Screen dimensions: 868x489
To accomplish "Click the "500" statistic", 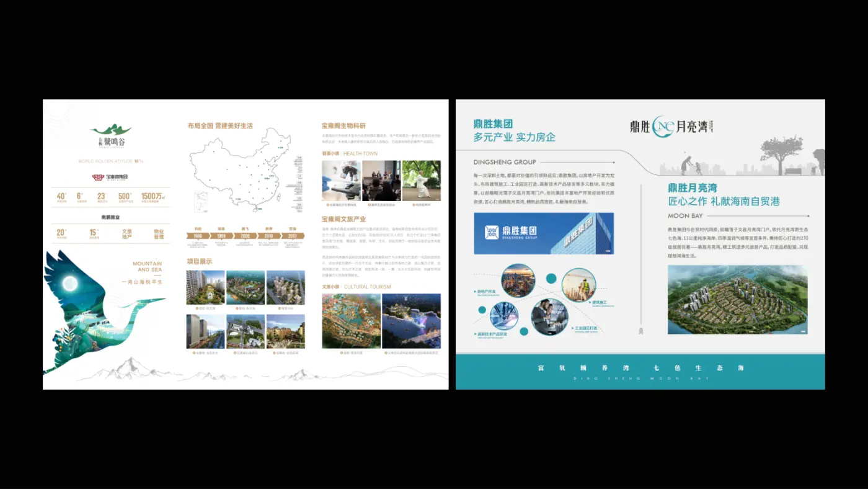I will click(x=125, y=196).
